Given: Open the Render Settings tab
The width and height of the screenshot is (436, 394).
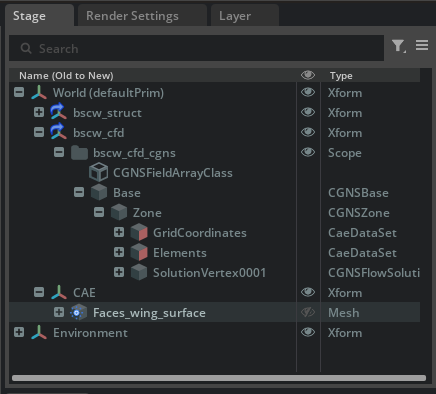Looking at the screenshot, I should (142, 16).
